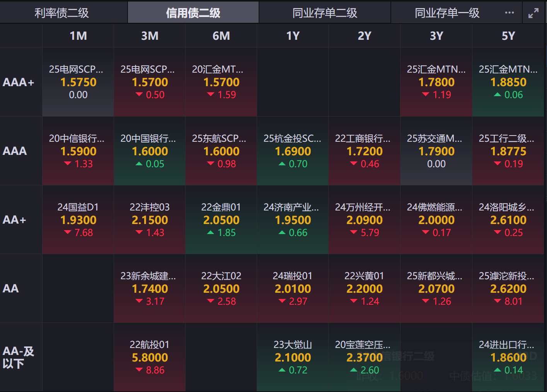Open 25滹沱新投 cell at 2.6200
Viewport: 547px width, 392px height.
[x=508, y=288]
